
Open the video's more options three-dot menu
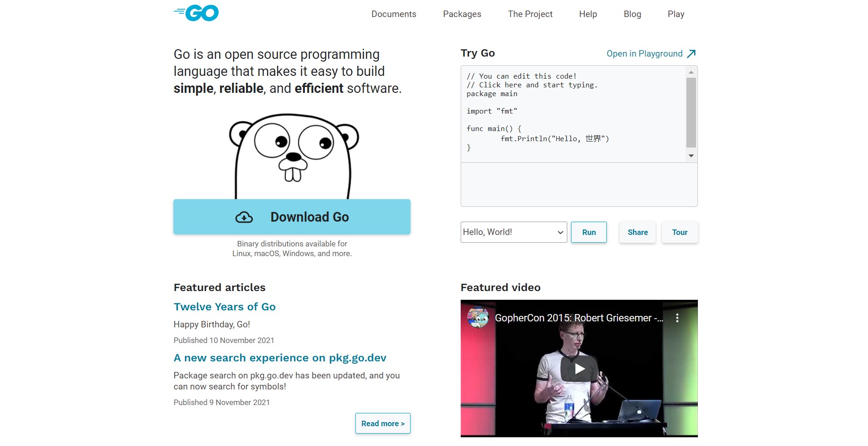[x=677, y=318]
